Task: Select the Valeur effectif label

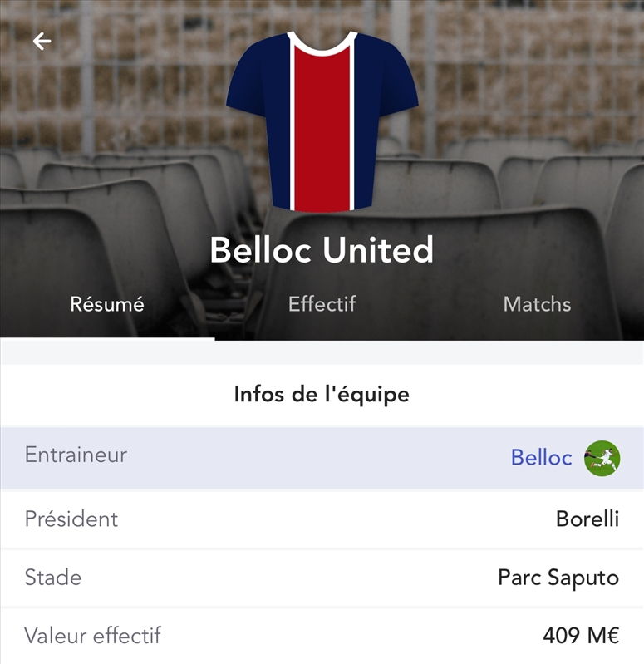Action: (x=92, y=637)
